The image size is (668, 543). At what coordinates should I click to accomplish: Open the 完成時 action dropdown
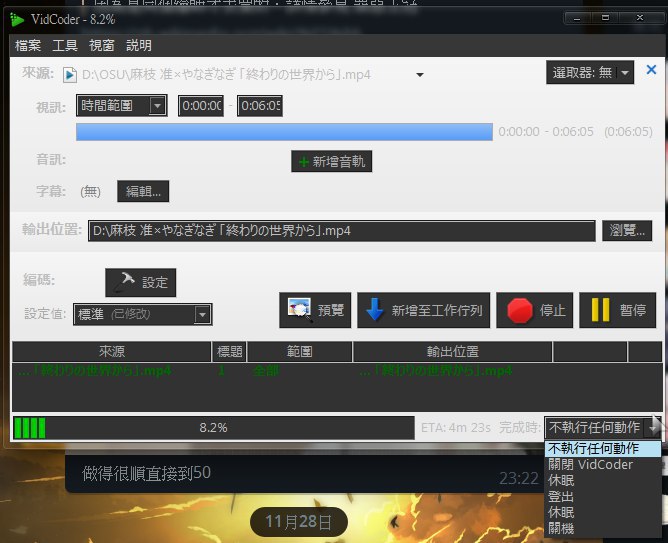pos(602,427)
